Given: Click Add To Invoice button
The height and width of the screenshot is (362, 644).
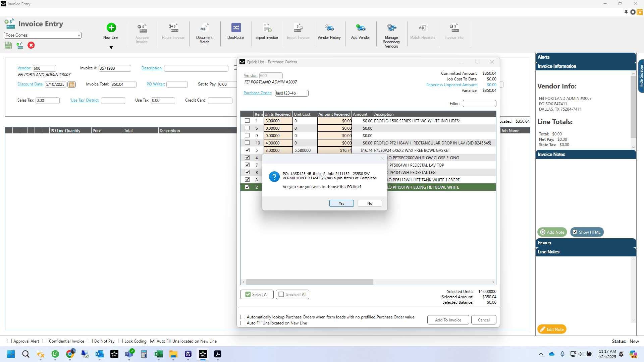Looking at the screenshot, I should point(448,320).
